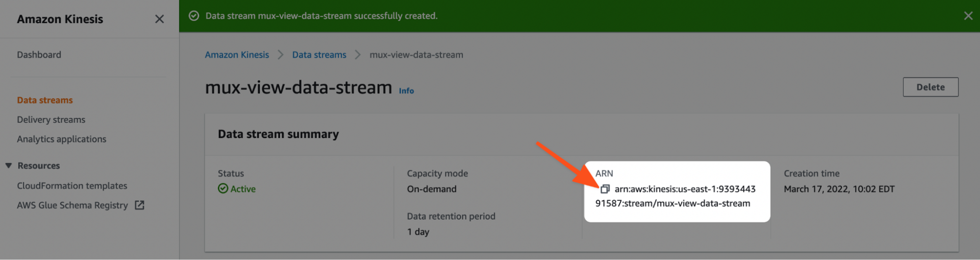Click the Amazon Kinesis breadcrumb link
Viewport: 980px width, 260px height.
point(237,55)
